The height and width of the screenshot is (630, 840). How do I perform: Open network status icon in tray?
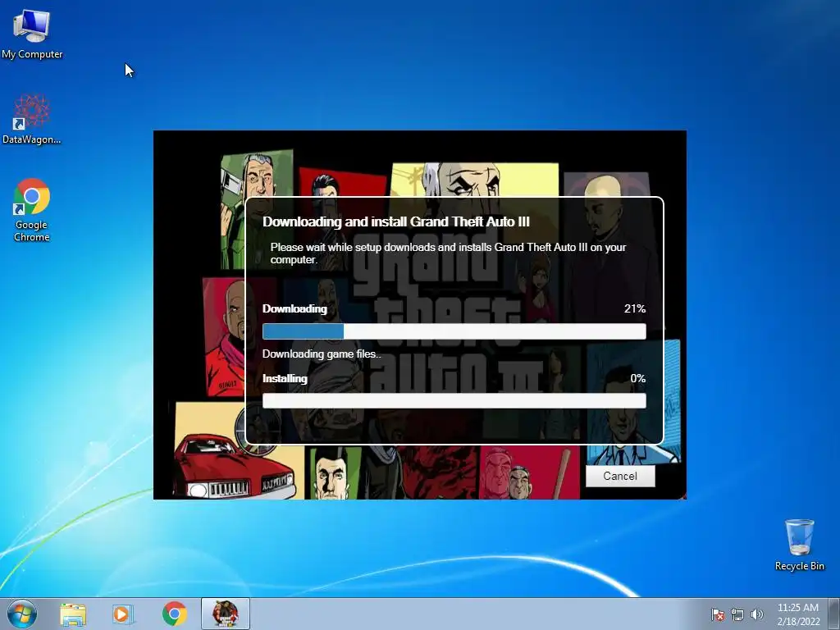point(737,614)
